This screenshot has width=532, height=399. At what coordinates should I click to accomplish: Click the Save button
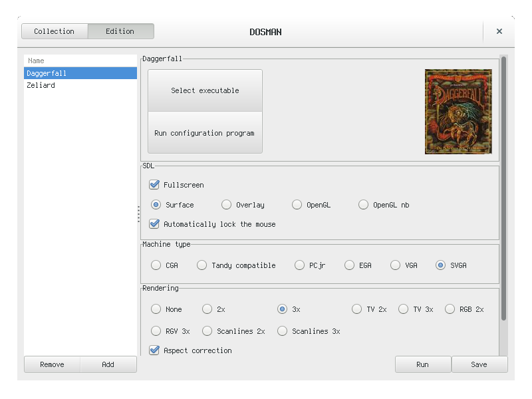pos(479,364)
